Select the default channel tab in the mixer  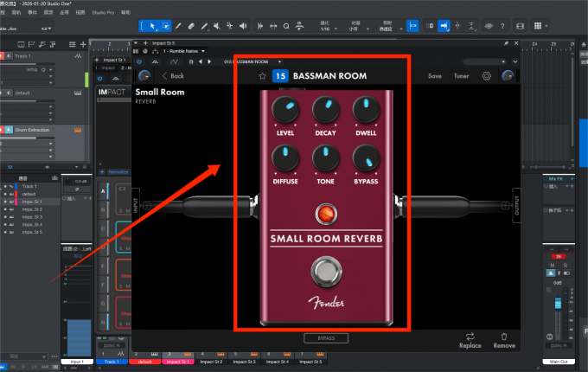pos(144,362)
